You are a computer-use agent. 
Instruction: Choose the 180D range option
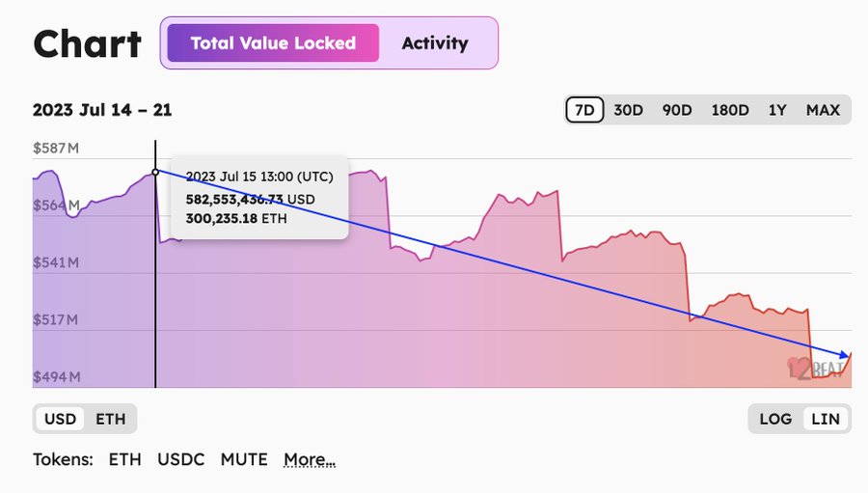[730, 110]
